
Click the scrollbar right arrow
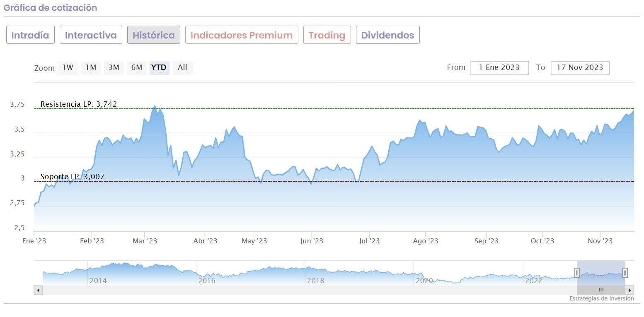(630, 290)
